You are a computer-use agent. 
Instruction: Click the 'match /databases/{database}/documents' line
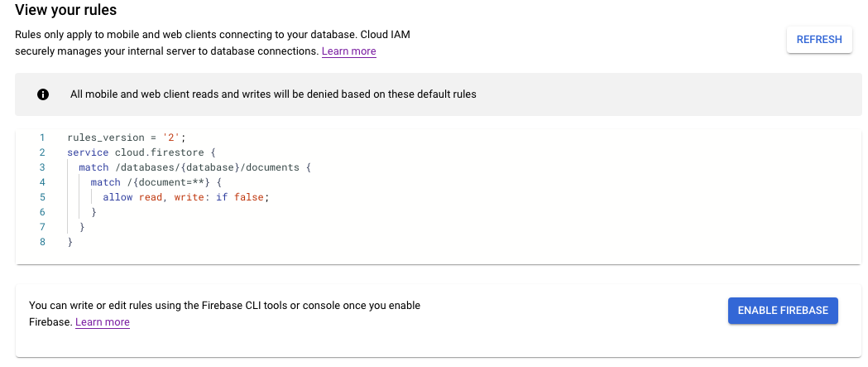(194, 167)
